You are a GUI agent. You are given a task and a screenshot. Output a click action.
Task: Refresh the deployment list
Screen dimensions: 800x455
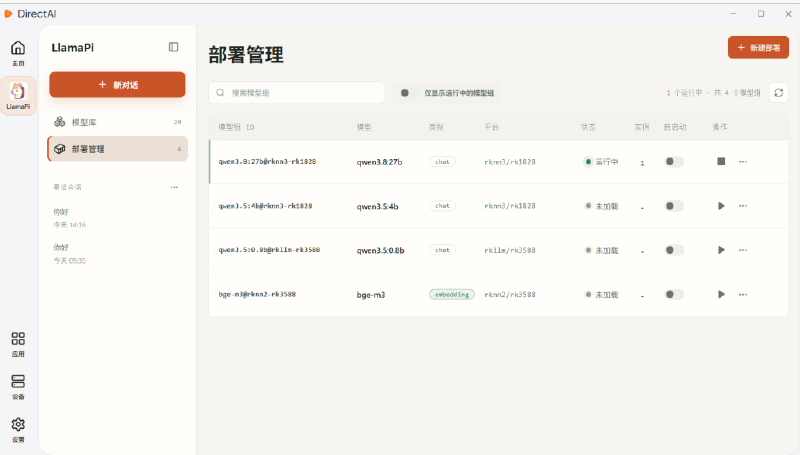(779, 93)
